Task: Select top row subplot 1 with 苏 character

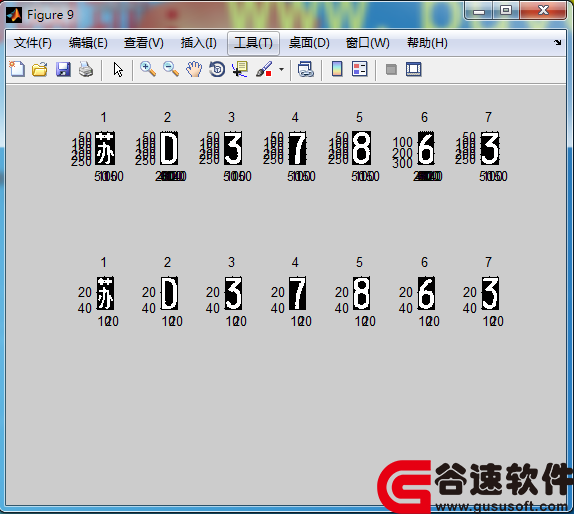Action: point(105,148)
